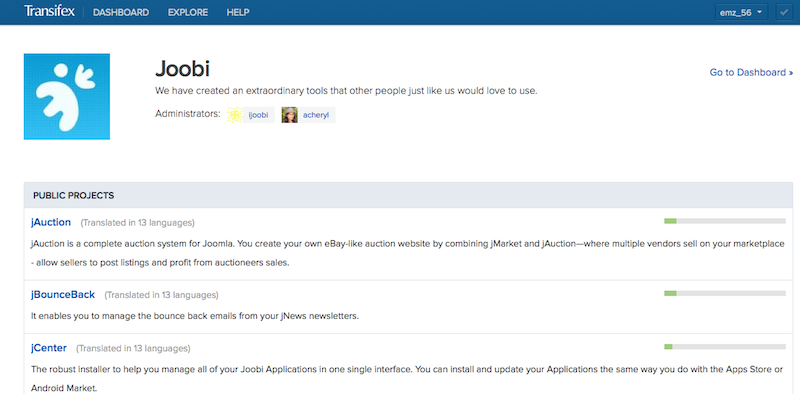The width and height of the screenshot is (800, 394).
Task: Click jCenter's 'Translated in 13 languages' text
Action: [x=133, y=349]
